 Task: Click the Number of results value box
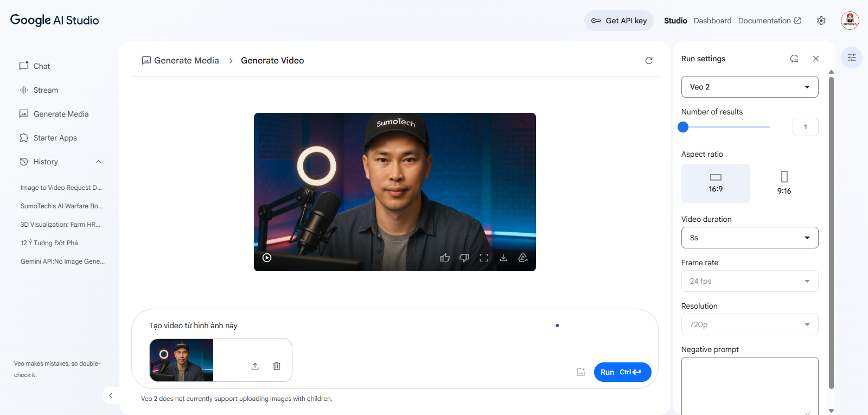pyautogui.click(x=806, y=127)
